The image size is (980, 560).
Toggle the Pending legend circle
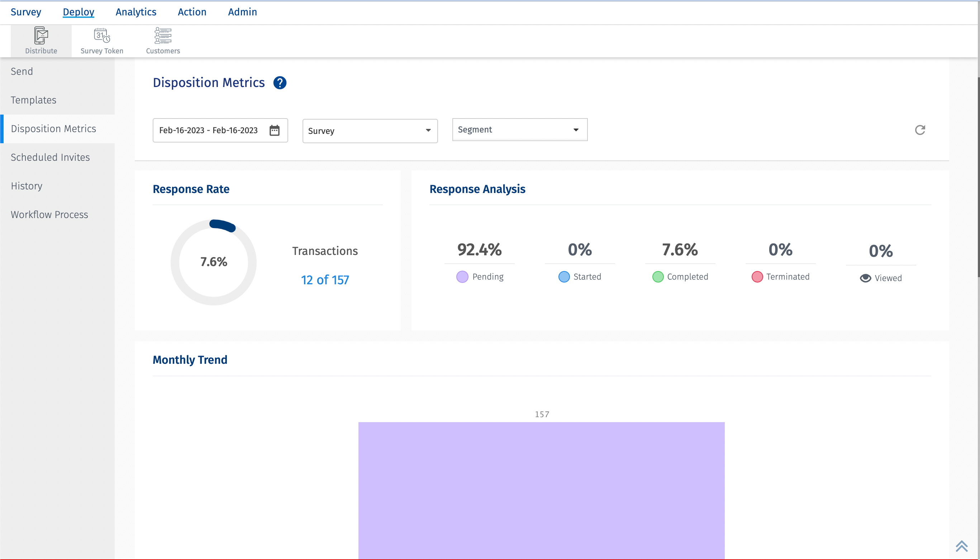[462, 276]
